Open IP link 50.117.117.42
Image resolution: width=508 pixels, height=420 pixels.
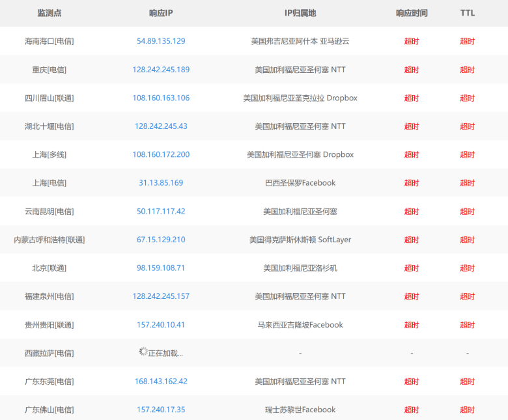(161, 212)
